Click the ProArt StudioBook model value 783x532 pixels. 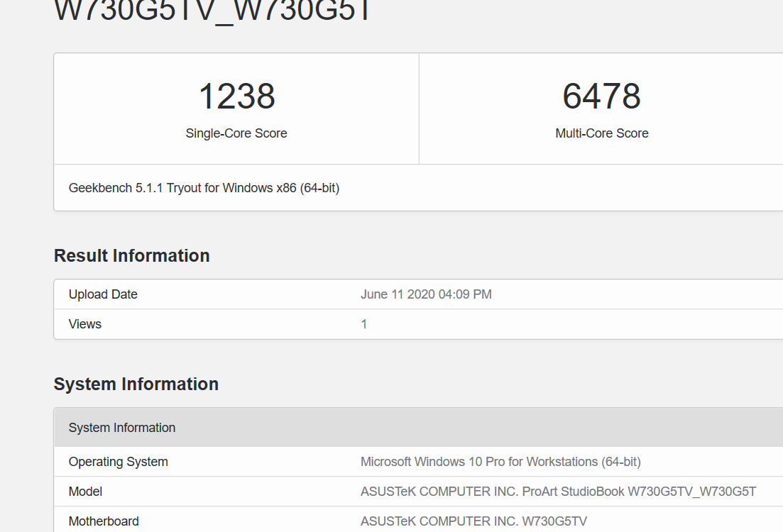558,492
